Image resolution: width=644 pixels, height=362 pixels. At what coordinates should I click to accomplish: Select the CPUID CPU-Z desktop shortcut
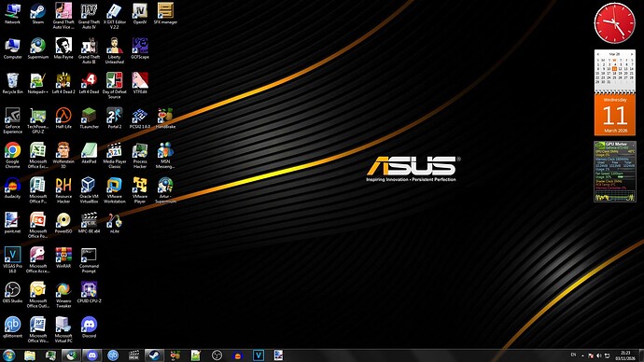tap(89, 293)
